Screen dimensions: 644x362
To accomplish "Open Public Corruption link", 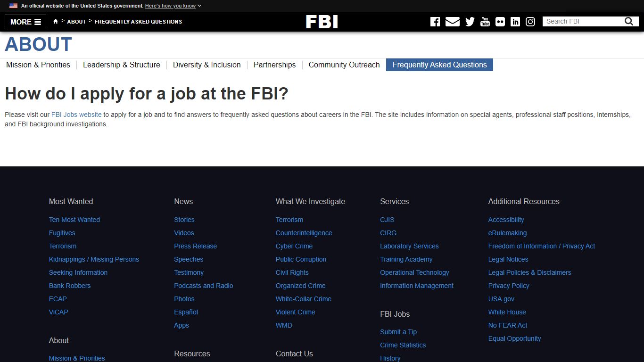I will [301, 259].
